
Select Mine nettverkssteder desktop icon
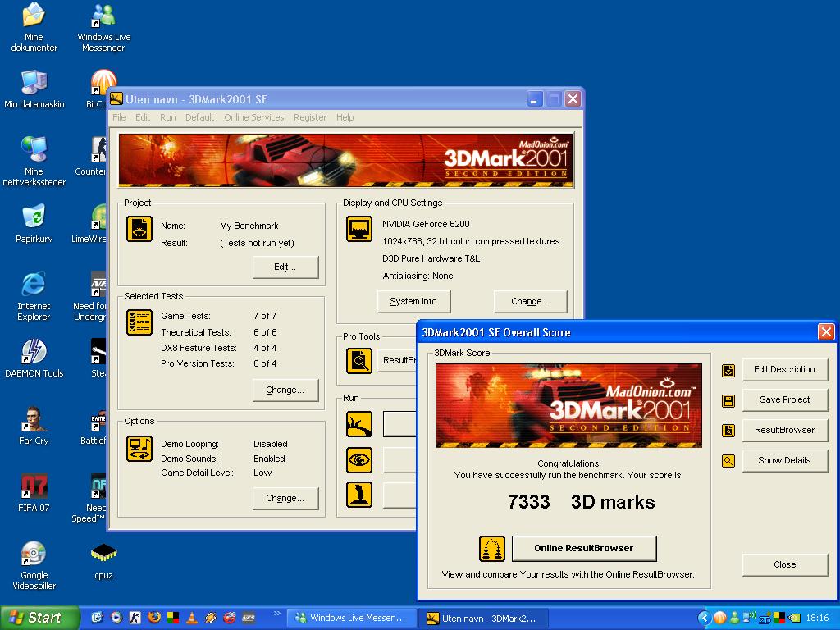[x=34, y=161]
